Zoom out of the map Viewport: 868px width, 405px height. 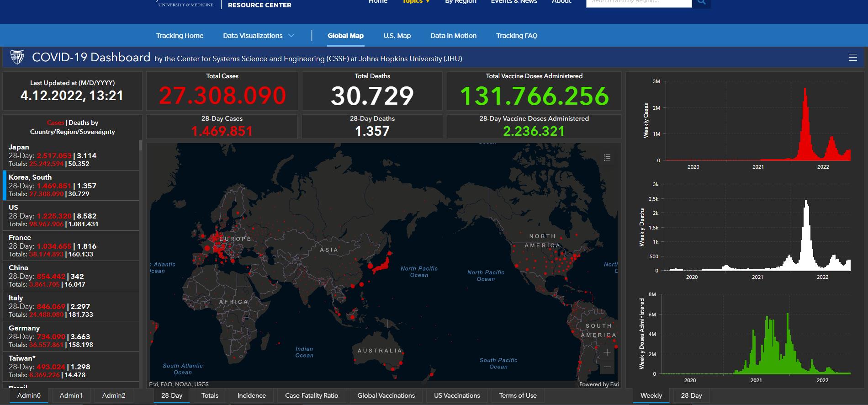pos(607,367)
